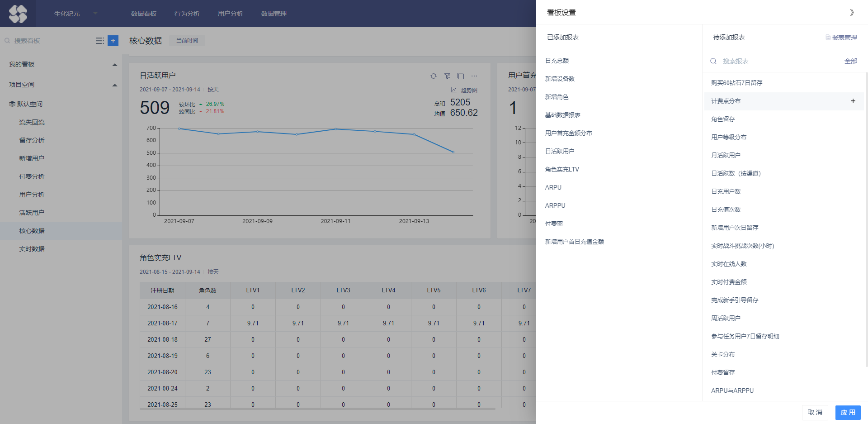Select 角色留存 pending report

pyautogui.click(x=723, y=119)
